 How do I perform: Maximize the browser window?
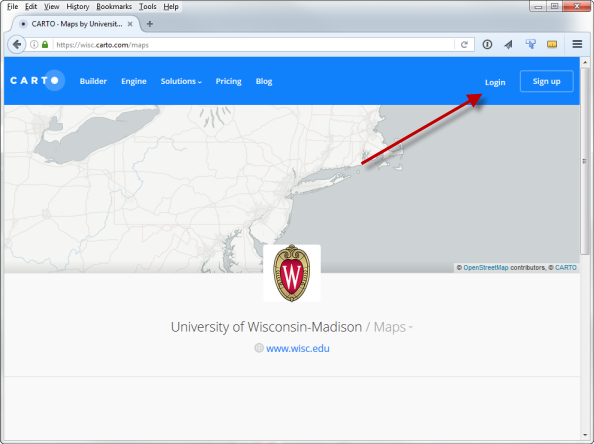pos(554,6)
